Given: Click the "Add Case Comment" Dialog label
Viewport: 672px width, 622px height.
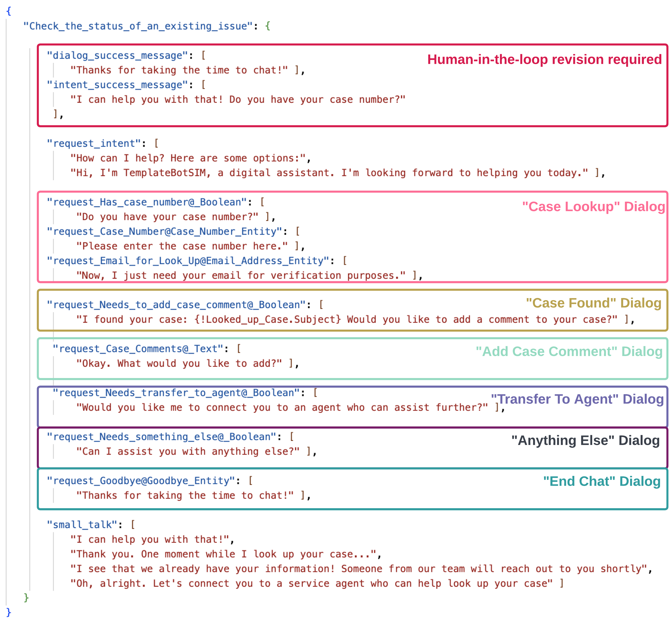Looking at the screenshot, I should point(569,351).
